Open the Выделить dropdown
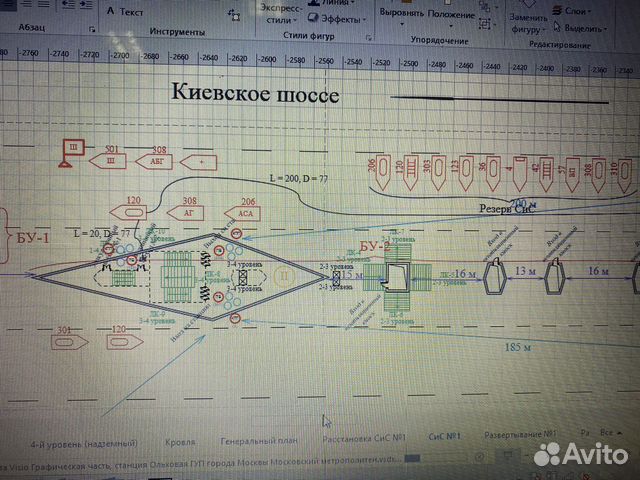 (x=580, y=28)
